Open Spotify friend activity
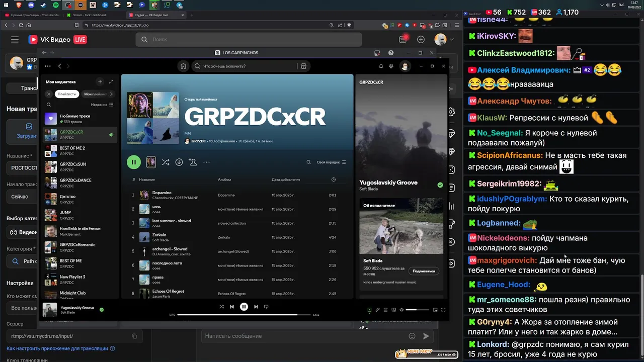Screen dimensions: 644x362 391,66
